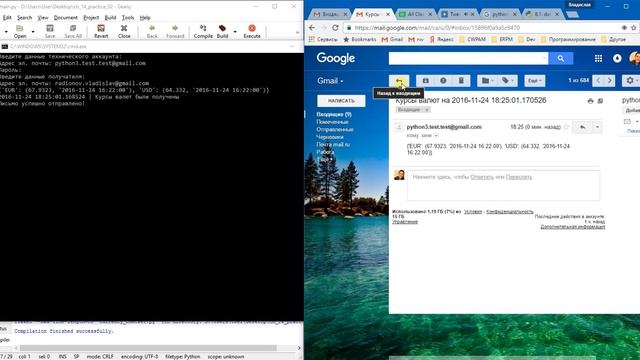Open the Программирование bookmarks folder
Image resolution: width=640 pixels, height=360 pixels.
point(568,40)
